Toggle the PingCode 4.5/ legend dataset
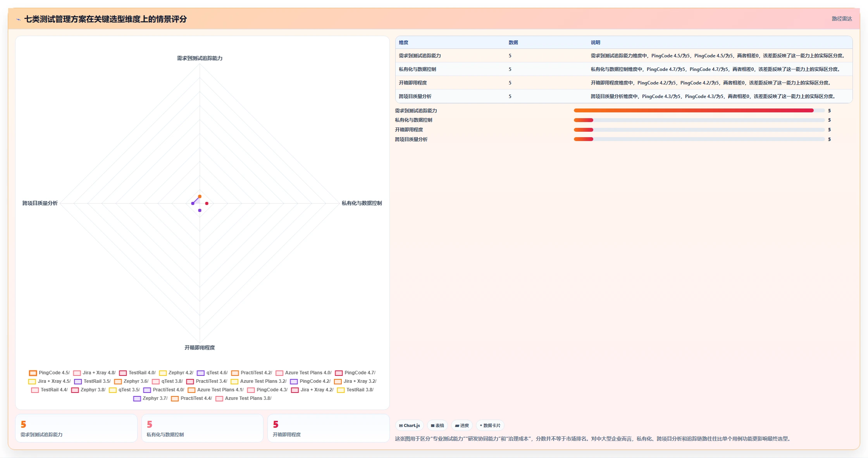Viewport: 868px width, 458px height. pyautogui.click(x=49, y=373)
